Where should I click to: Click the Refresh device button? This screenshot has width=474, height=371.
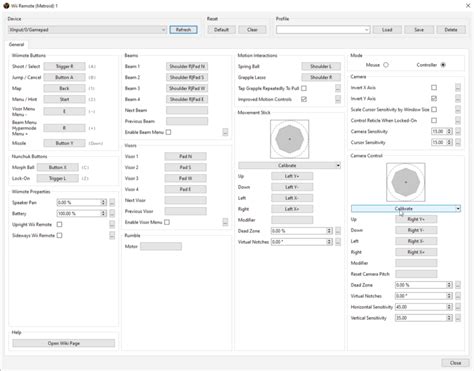(x=183, y=30)
